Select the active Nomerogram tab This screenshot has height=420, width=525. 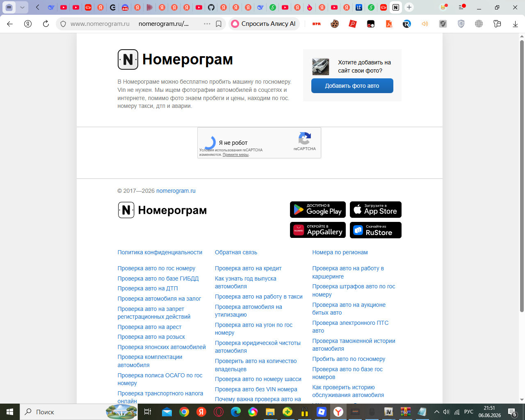396,7
